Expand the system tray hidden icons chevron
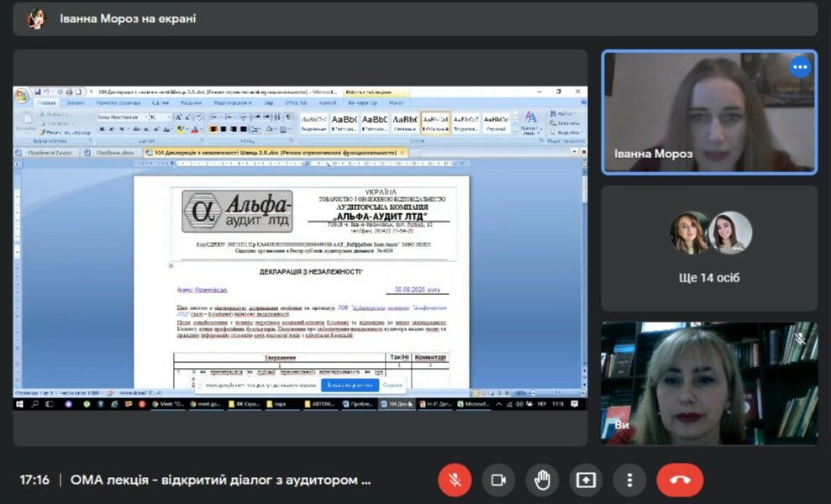Image resolution: width=831 pixels, height=504 pixels. coord(499,404)
